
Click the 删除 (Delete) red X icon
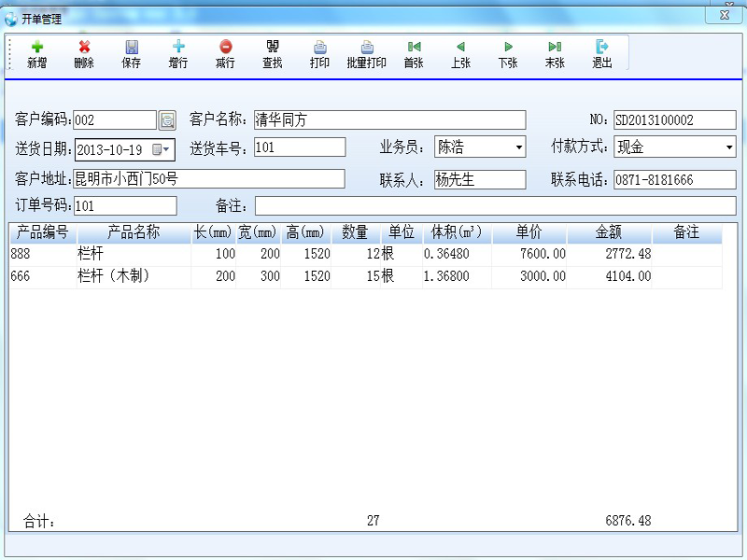[84, 47]
